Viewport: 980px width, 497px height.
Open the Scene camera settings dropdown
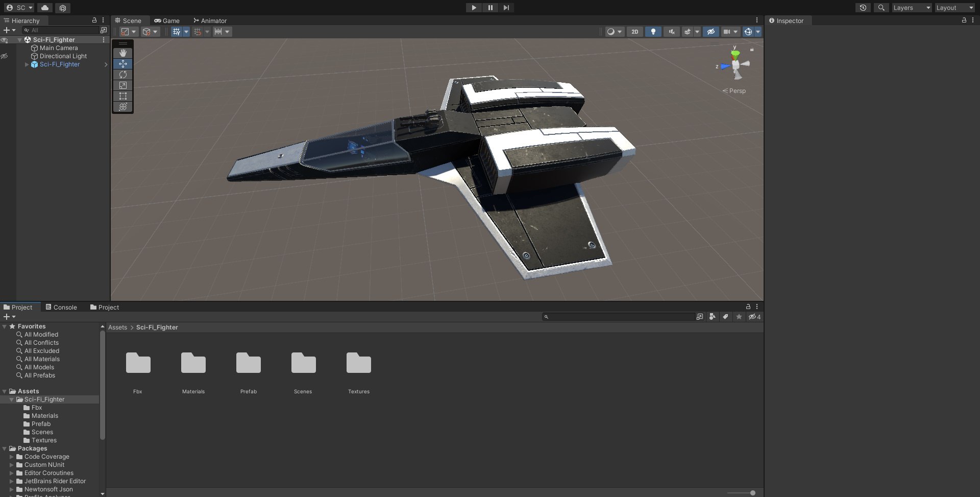tap(730, 32)
